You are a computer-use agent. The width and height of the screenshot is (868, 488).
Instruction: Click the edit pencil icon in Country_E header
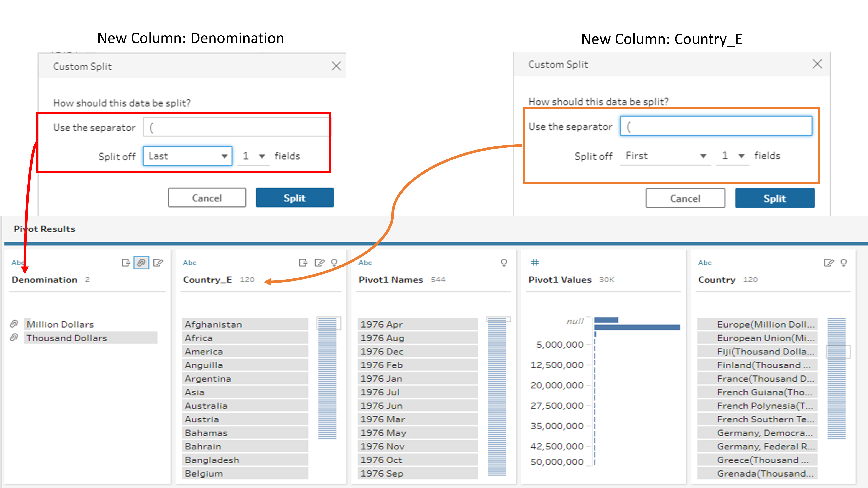[x=319, y=263]
